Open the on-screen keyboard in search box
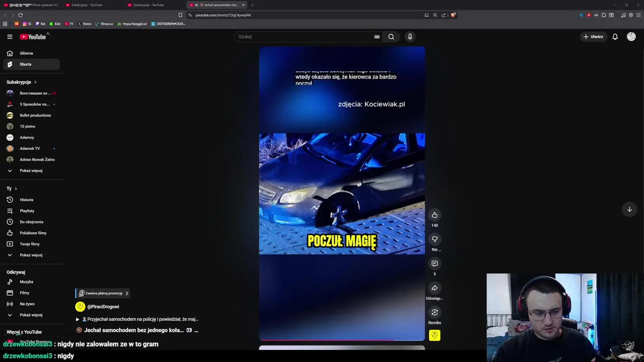 click(377, 37)
